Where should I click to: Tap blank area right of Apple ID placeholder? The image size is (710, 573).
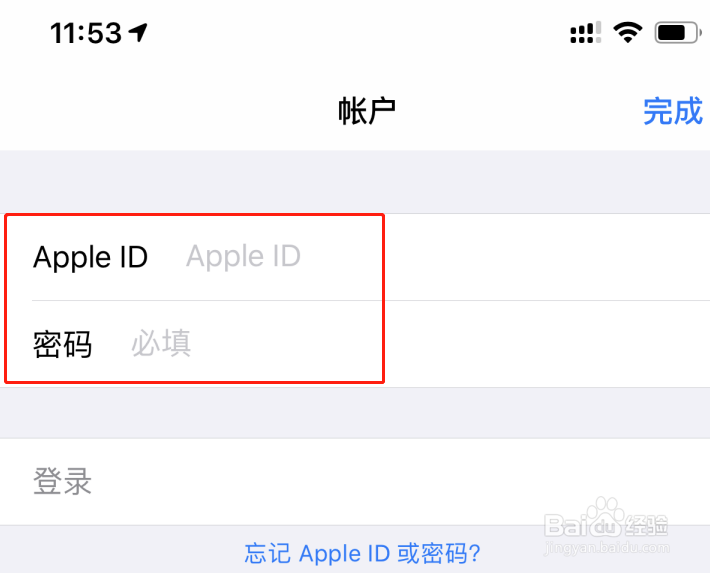[505, 256]
